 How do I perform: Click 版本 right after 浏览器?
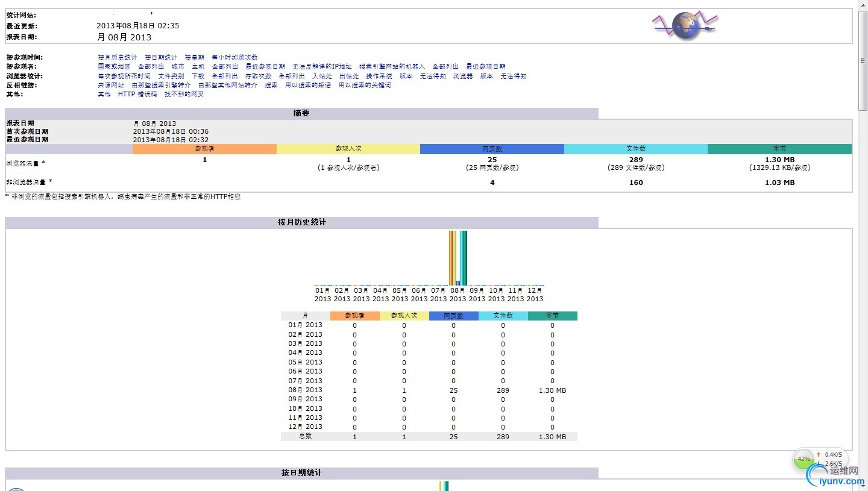(487, 77)
